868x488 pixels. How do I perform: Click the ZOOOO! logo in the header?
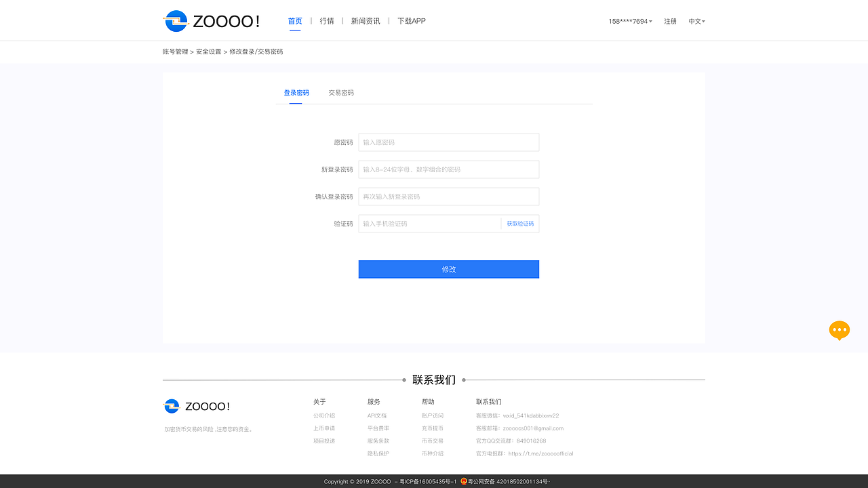coord(212,21)
